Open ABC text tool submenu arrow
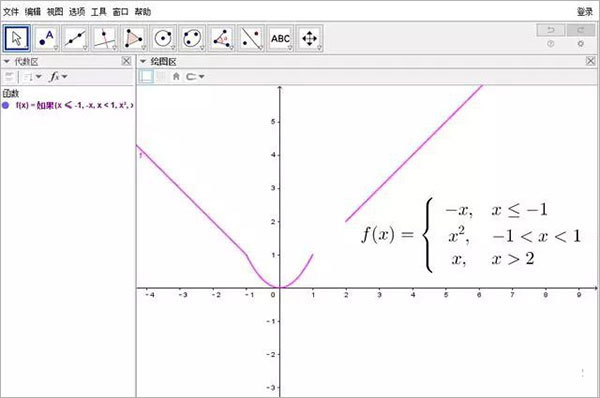 [290, 48]
